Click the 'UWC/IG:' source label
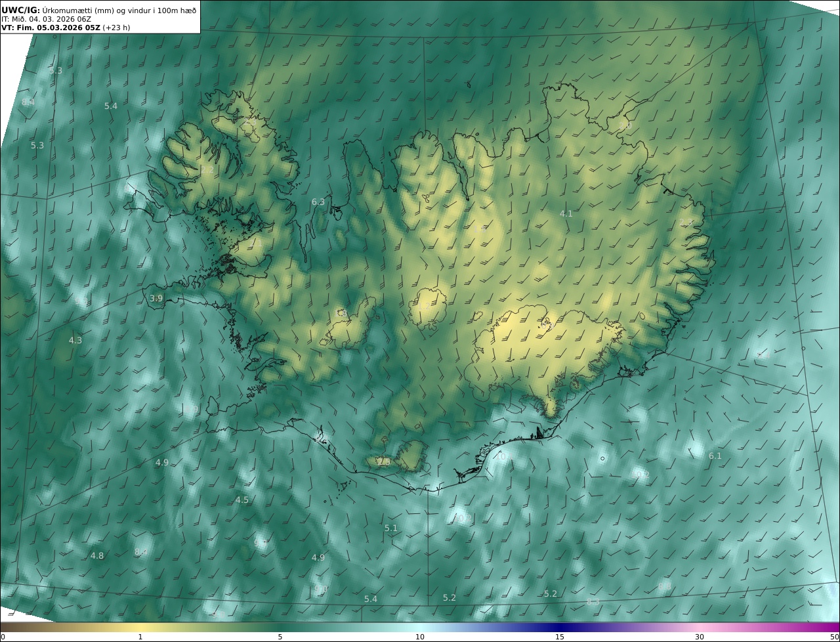840x642 pixels. pyautogui.click(x=21, y=10)
